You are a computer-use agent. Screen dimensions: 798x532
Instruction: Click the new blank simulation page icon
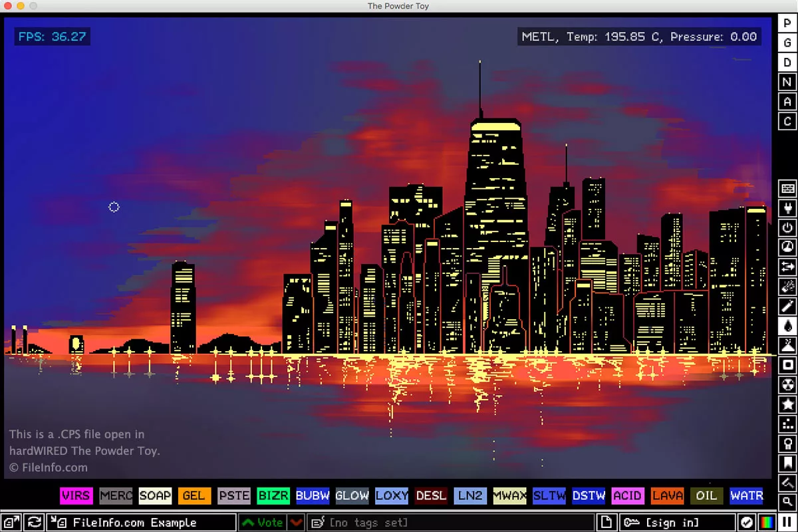(606, 523)
